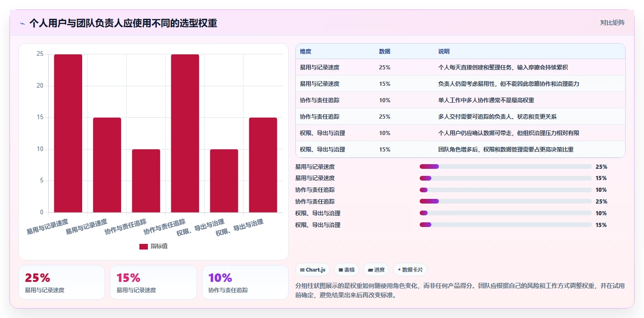
Task: Click the 易用与记录速度 progress bar showing 25%
Action: tap(506, 167)
